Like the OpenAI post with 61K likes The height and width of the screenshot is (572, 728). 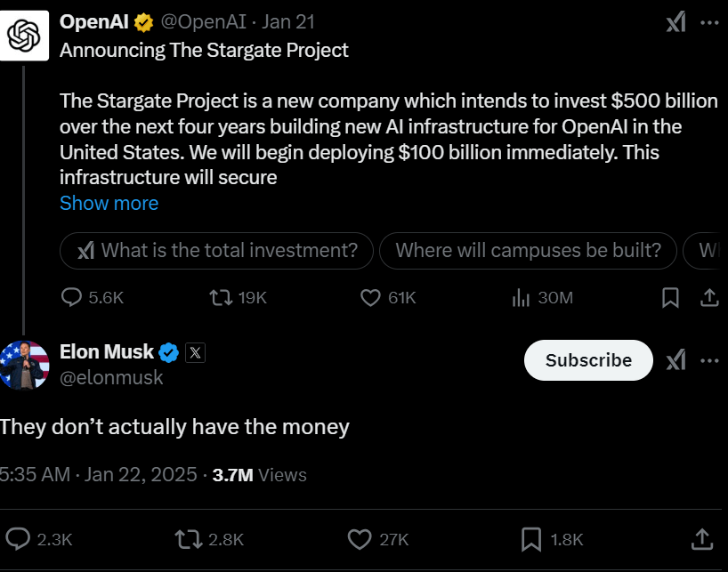coord(371,297)
